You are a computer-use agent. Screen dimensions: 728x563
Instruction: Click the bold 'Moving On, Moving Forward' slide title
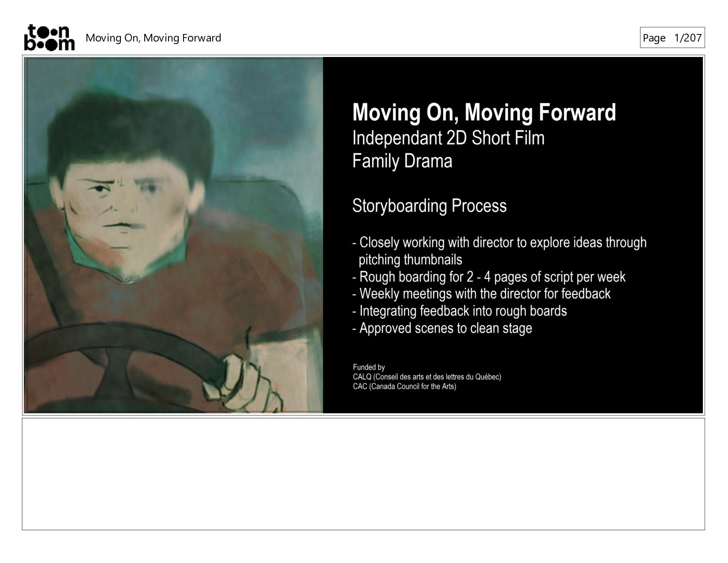(484, 112)
